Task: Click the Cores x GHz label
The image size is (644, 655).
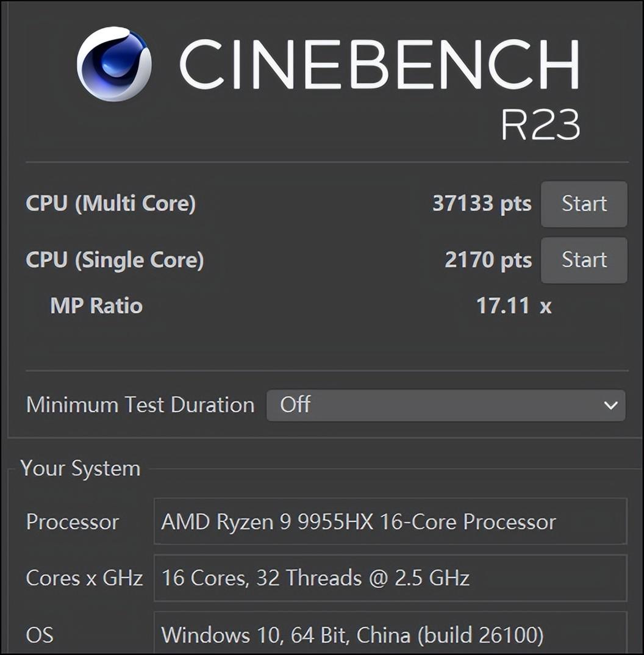Action: (x=84, y=578)
